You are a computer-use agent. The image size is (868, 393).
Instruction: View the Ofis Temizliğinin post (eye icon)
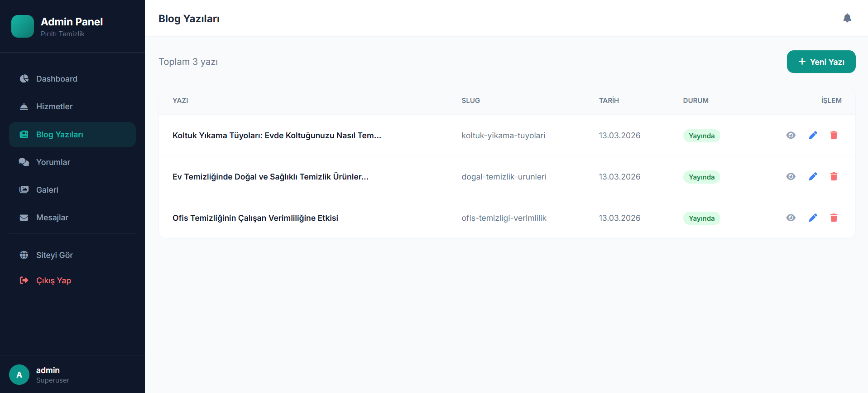[791, 218]
